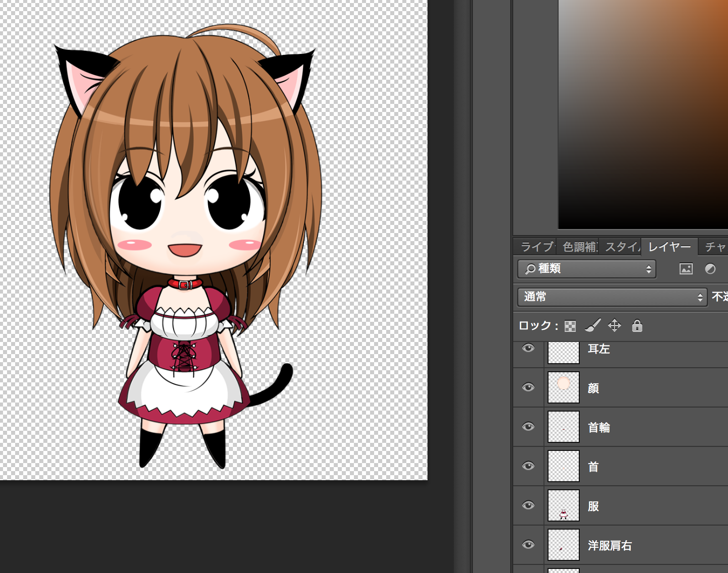The width and height of the screenshot is (728, 573).
Task: Switch to the 色調補正 tab
Action: pos(579,247)
